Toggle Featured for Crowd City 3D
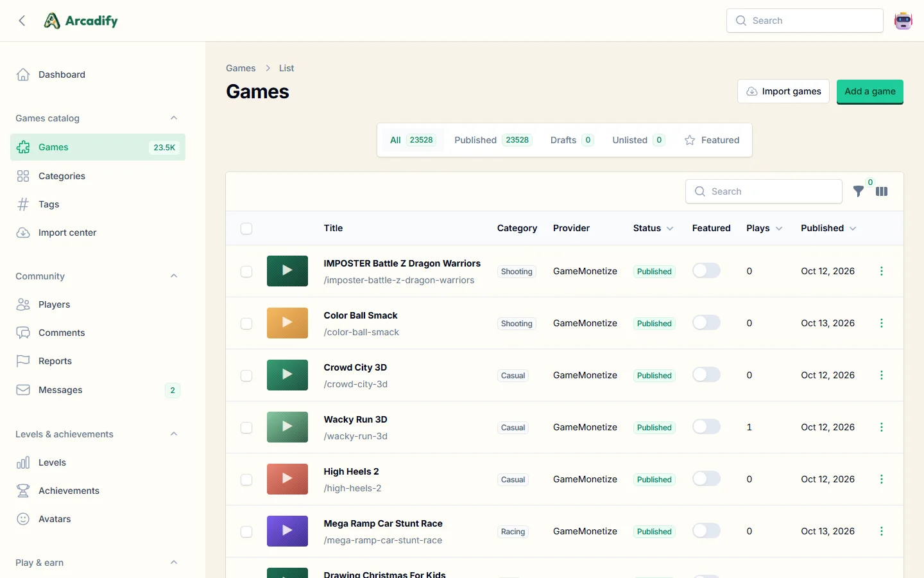The width and height of the screenshot is (924, 578). [706, 375]
